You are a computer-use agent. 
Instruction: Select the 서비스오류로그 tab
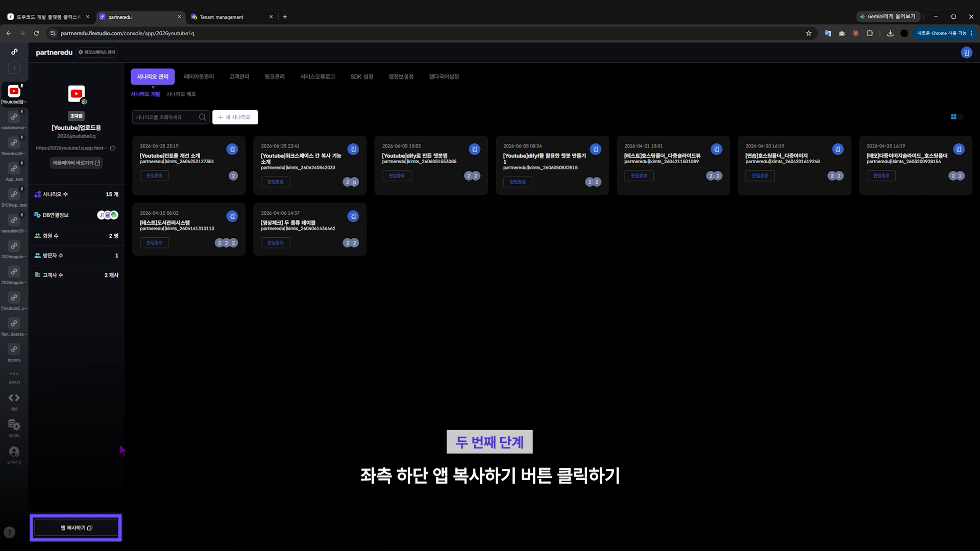(x=317, y=77)
